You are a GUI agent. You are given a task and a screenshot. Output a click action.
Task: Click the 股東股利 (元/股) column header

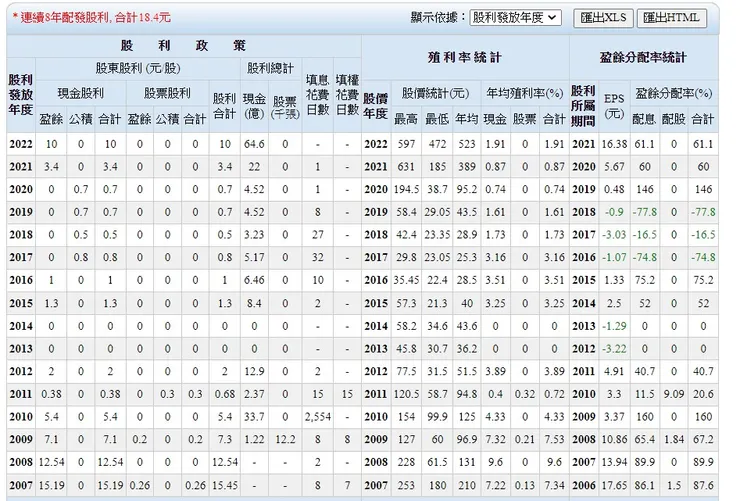click(138, 68)
